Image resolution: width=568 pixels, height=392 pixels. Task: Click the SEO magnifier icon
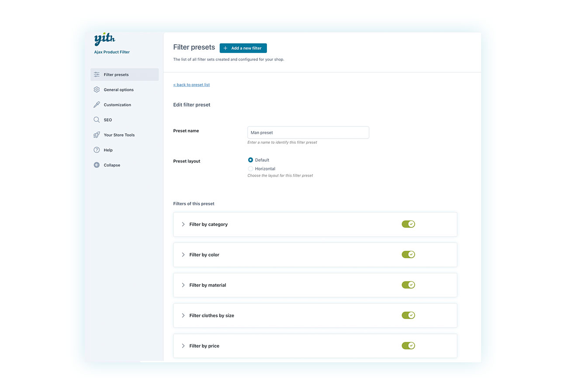(97, 120)
